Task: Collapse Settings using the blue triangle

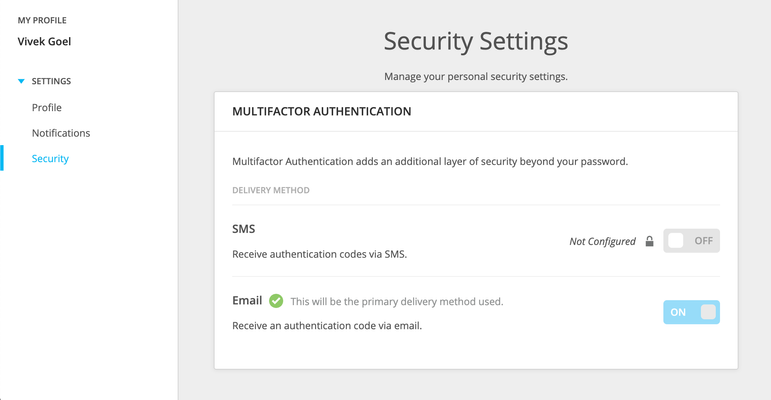Action: coord(21,81)
